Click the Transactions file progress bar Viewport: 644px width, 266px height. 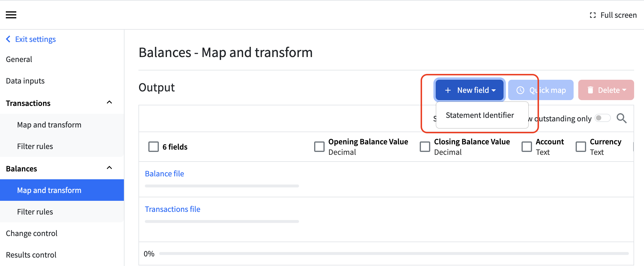pos(222,221)
